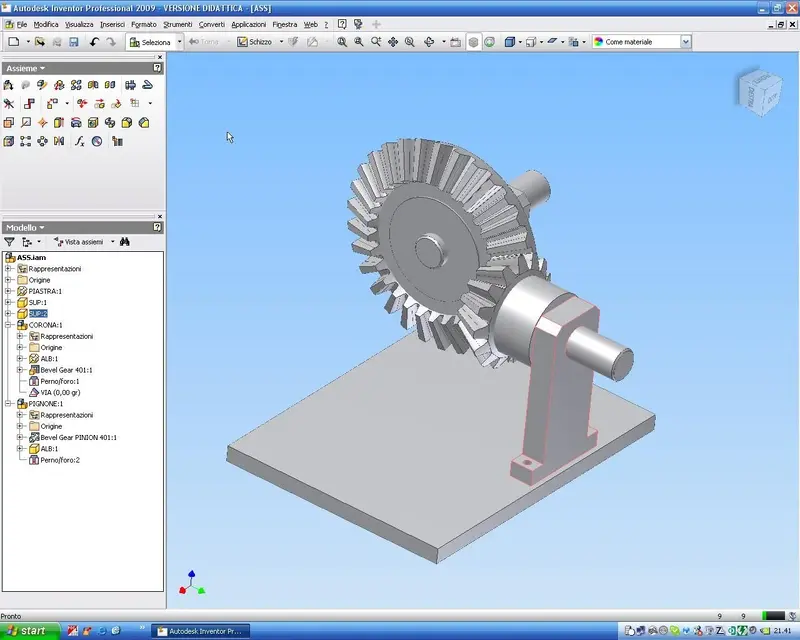Activate the Pan tool with four arrows

click(x=393, y=42)
